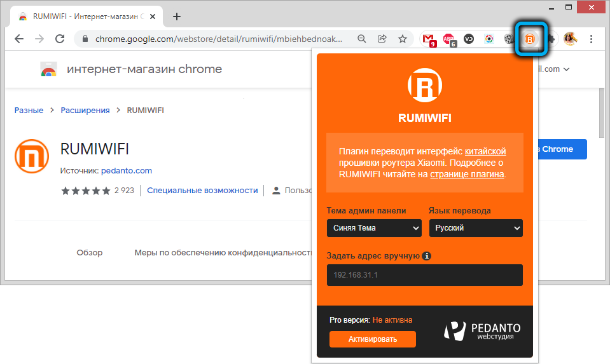Open the translation language dropdown
The image size is (610, 364).
476,228
